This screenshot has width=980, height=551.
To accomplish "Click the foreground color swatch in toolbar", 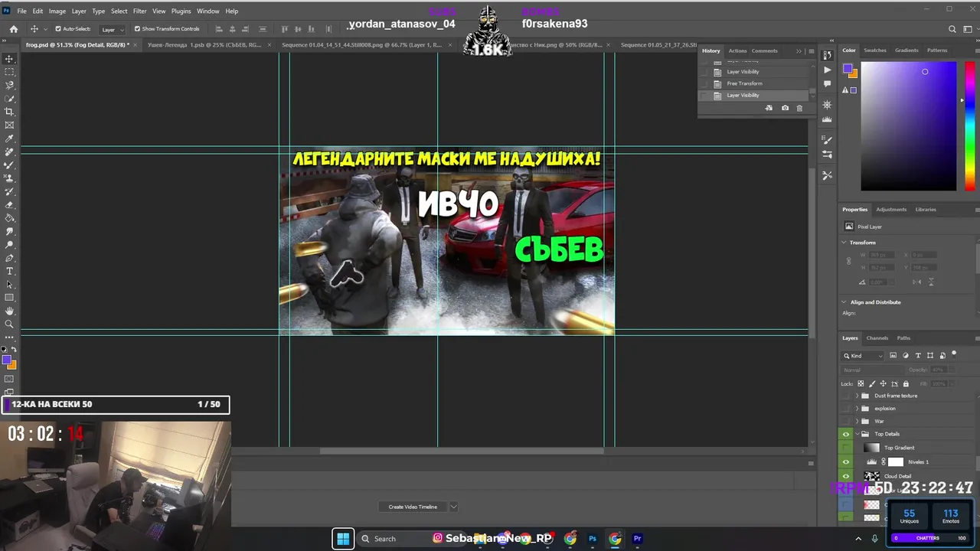I will [7, 360].
